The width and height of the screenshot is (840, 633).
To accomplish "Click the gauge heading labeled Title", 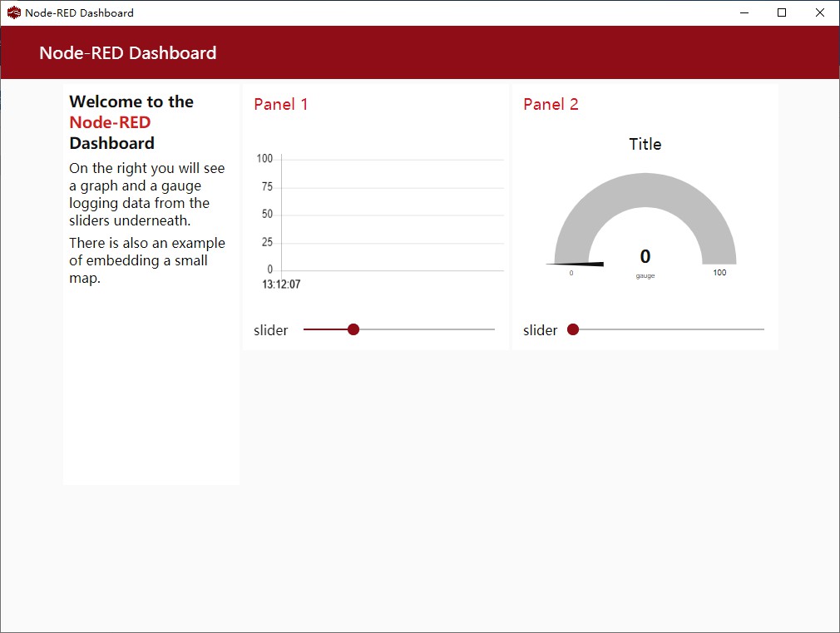I will coord(645,144).
